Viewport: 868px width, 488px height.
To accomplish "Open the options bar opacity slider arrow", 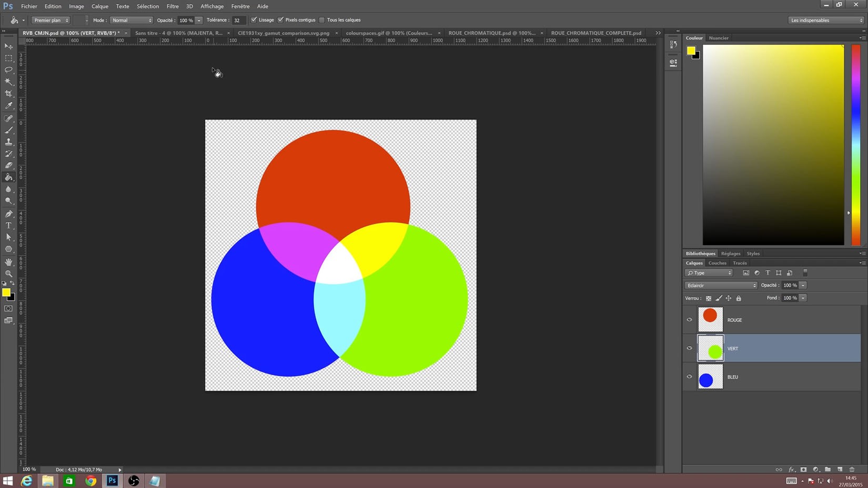I will [x=199, y=20].
